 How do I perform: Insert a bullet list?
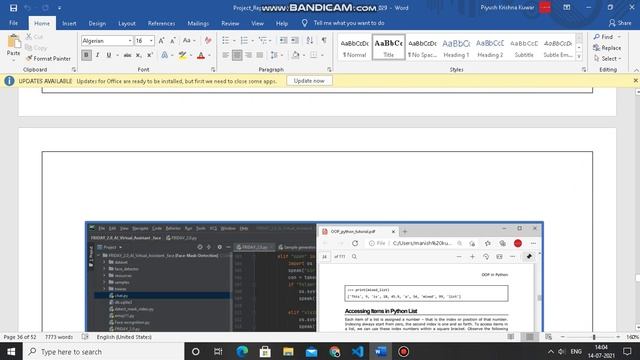[x=225, y=40]
